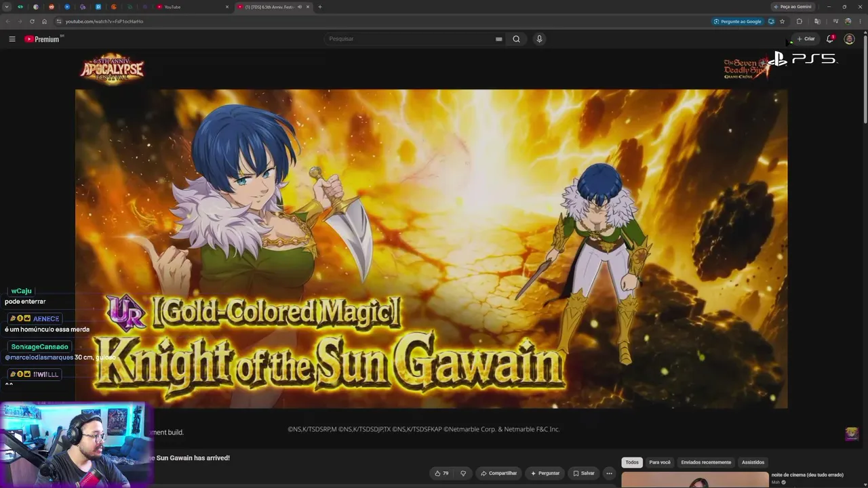868x488 pixels.
Task: Close the YouTube tab
Action: [x=227, y=7]
